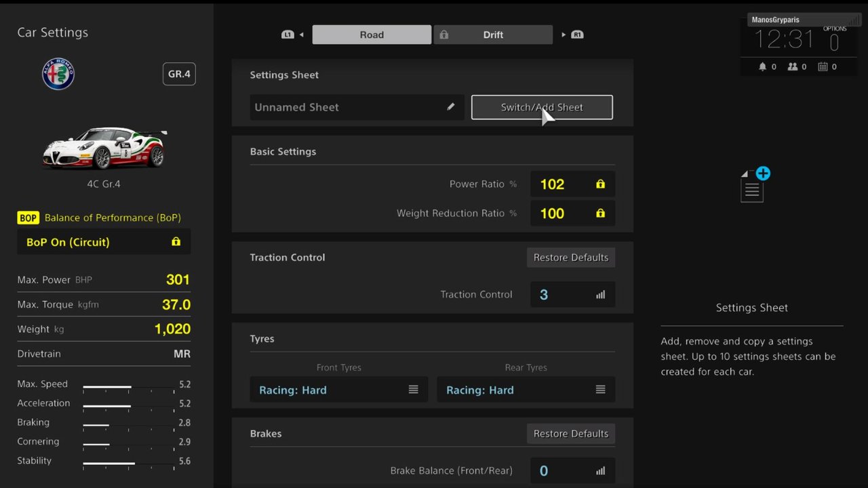Click the lock icon on Drift tab
Image resolution: width=868 pixels, height=488 pixels.
444,35
